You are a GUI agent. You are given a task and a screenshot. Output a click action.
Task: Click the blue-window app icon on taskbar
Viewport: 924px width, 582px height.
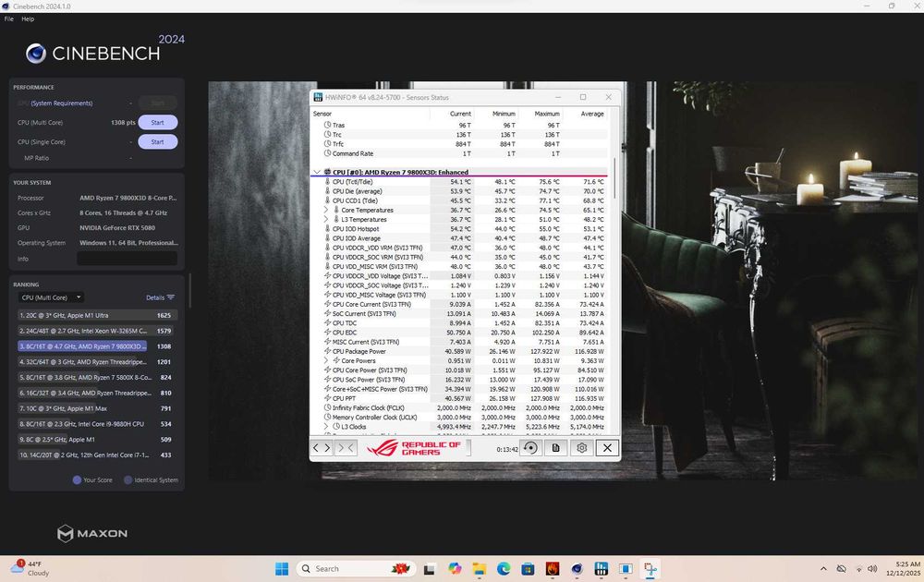click(626, 568)
